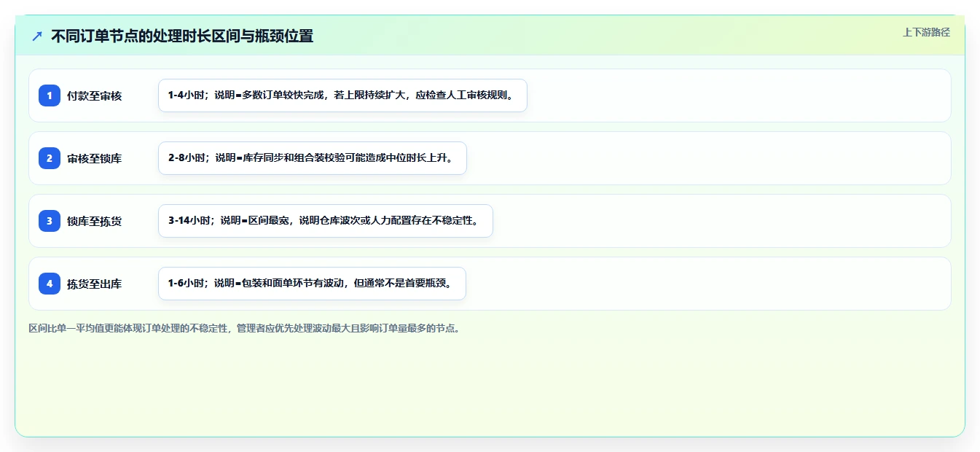Select step number badge 4
Image resolution: width=980 pixels, height=452 pixels.
tap(50, 284)
